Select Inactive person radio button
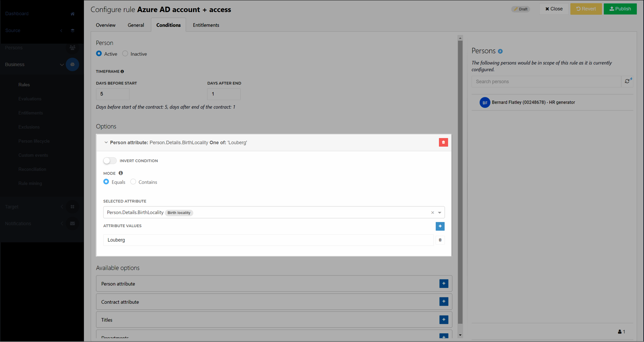This screenshot has height=342, width=644. click(x=125, y=53)
